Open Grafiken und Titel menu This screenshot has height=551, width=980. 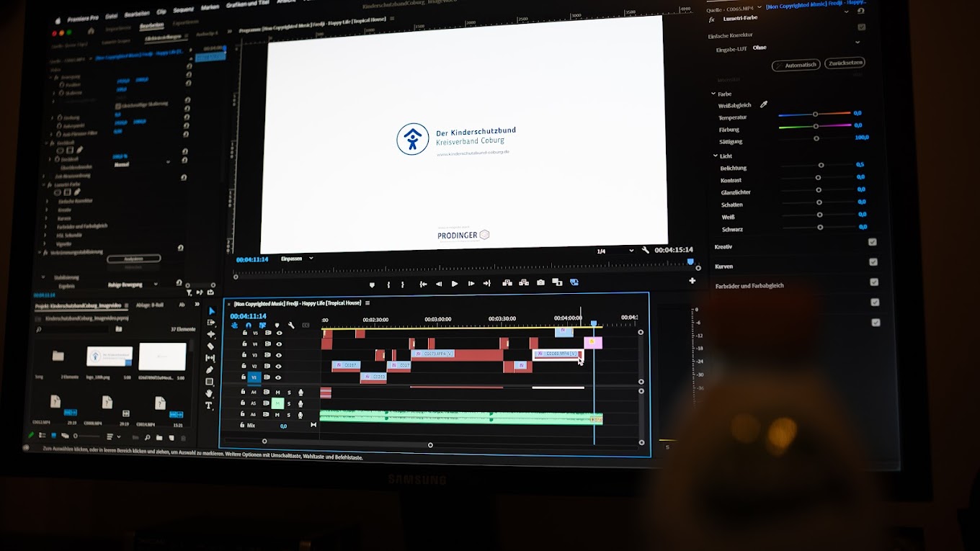point(247,5)
